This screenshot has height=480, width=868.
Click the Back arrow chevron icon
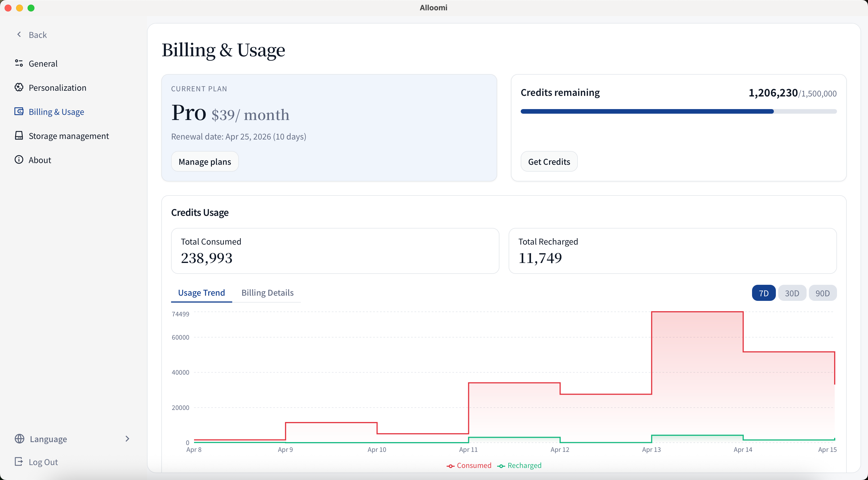pos(19,34)
